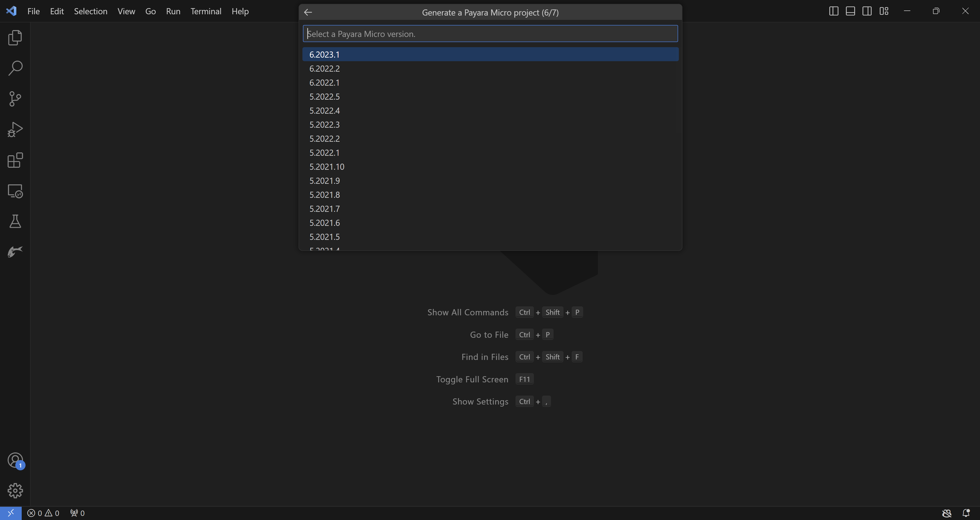
Task: Focus the Payara Micro version search field
Action: pos(490,34)
